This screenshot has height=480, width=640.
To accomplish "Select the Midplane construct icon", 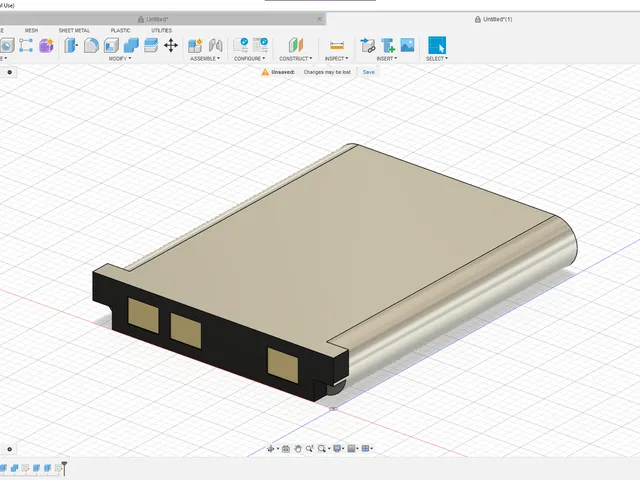I will coord(296,45).
